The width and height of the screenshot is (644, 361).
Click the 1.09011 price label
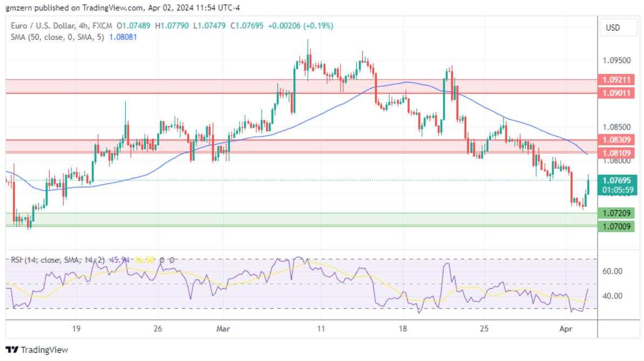click(x=616, y=93)
